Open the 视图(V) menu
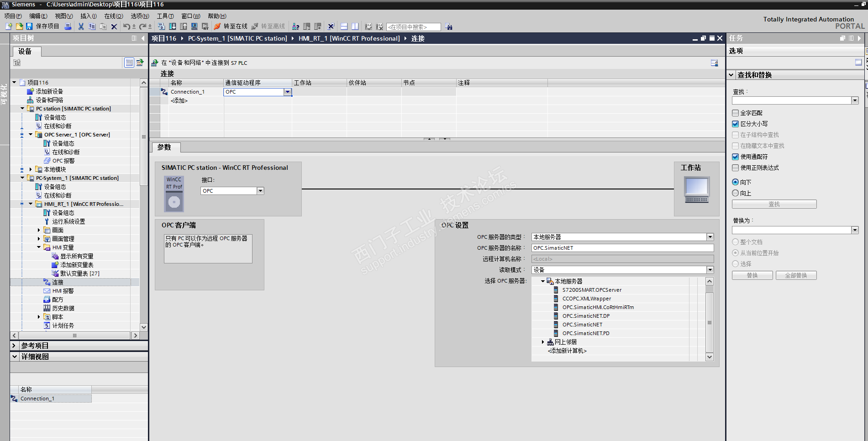The height and width of the screenshot is (441, 868). [x=64, y=16]
